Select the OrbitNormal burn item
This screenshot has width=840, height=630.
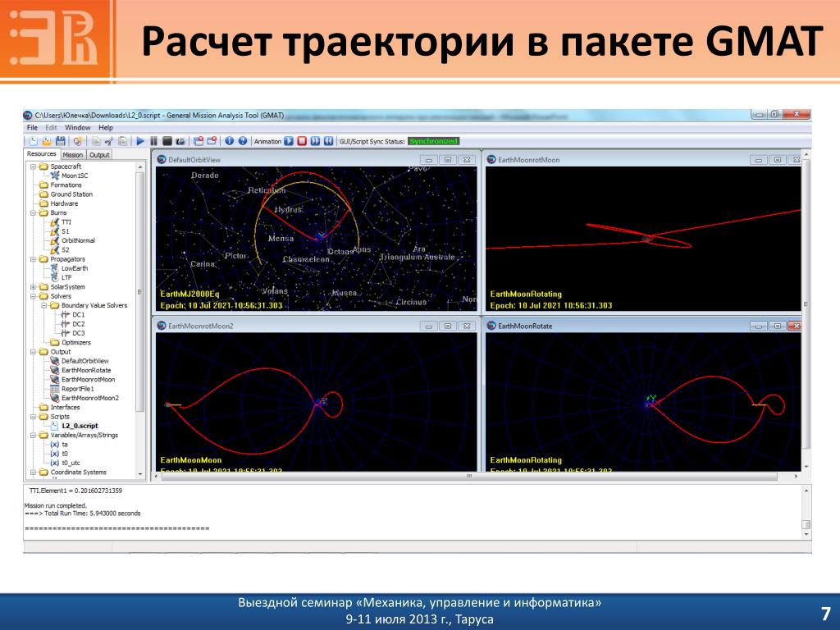point(78,240)
